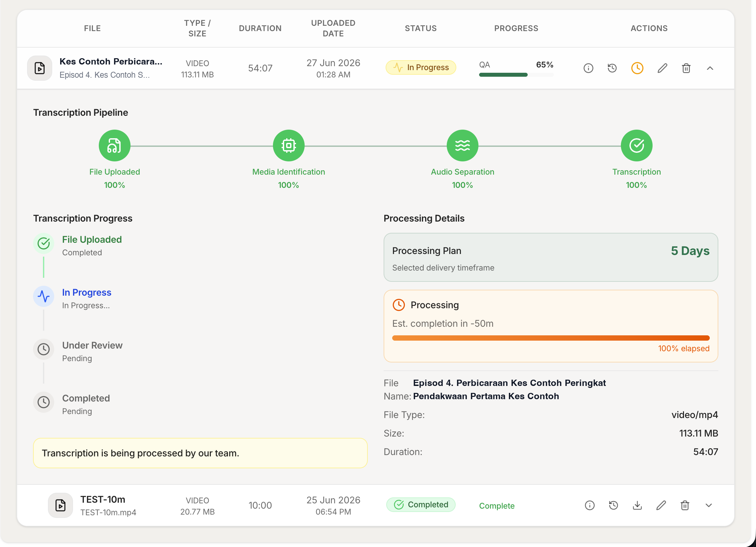Click the ACTIONS column header

649,28
